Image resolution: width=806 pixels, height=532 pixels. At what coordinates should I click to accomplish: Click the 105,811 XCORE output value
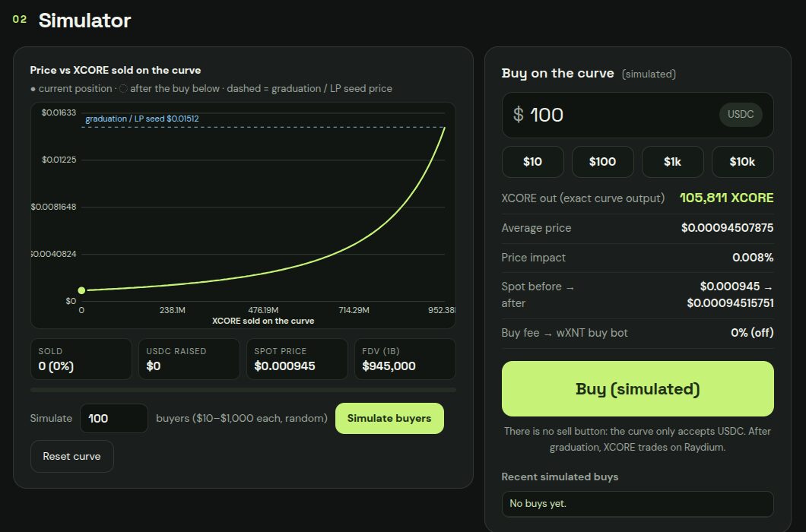point(726,198)
